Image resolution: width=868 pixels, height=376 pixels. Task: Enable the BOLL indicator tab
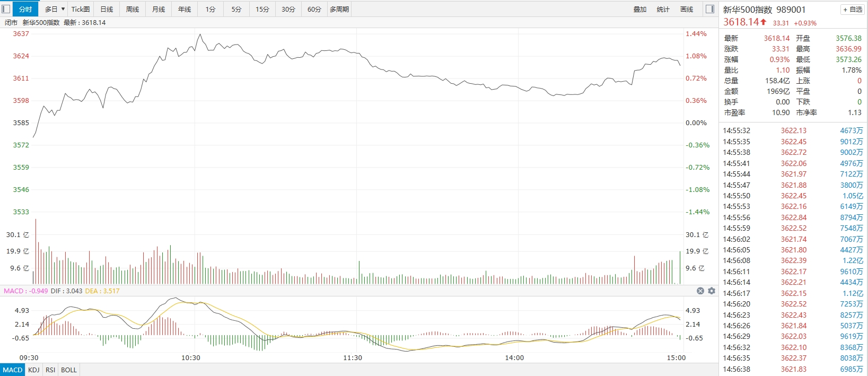coord(69,370)
